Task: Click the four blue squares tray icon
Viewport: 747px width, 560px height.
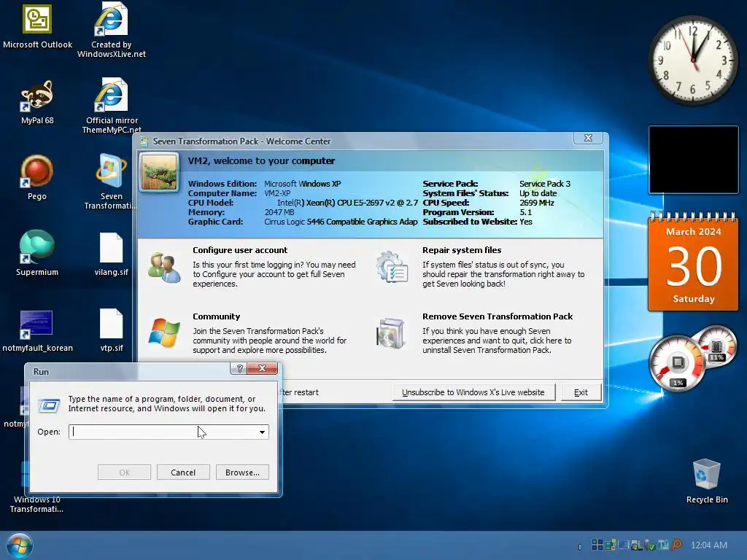Action: [597, 545]
